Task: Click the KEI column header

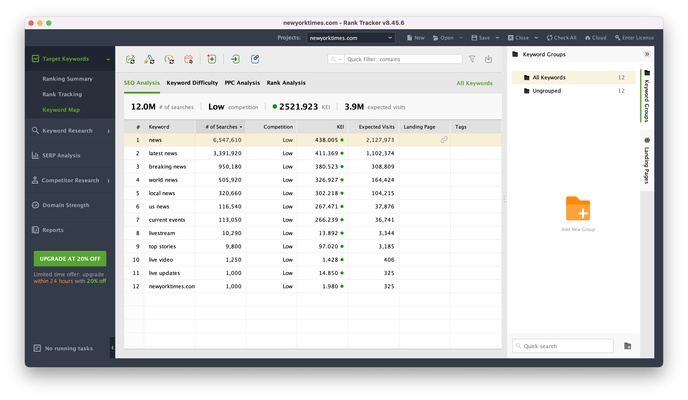Action: point(322,127)
